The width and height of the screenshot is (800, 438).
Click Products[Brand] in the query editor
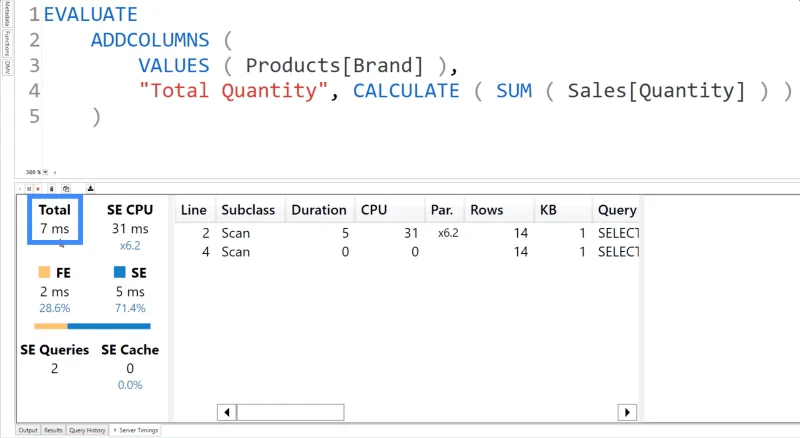click(x=334, y=65)
